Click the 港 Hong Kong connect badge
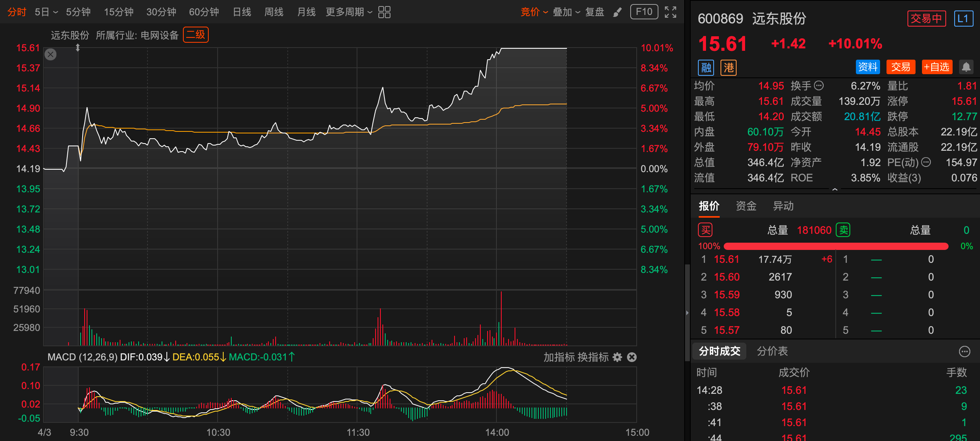The height and width of the screenshot is (441, 980). click(729, 67)
